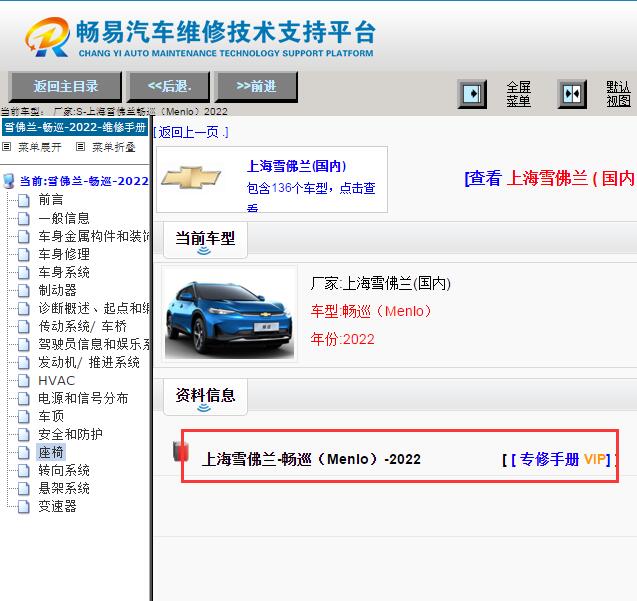This screenshot has width=637, height=601.
Task: Open 雪佛兰-畅巡-2022-维修手册 tab
Action: pyautogui.click(x=75, y=127)
